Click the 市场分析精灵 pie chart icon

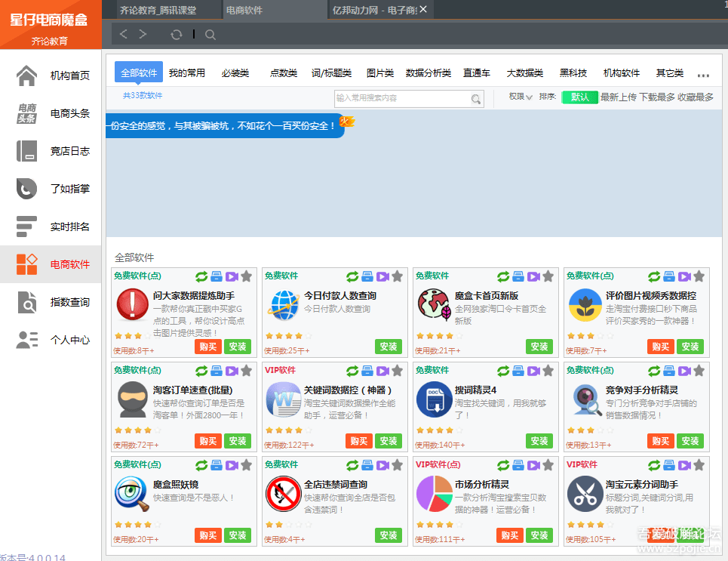pyautogui.click(x=434, y=494)
